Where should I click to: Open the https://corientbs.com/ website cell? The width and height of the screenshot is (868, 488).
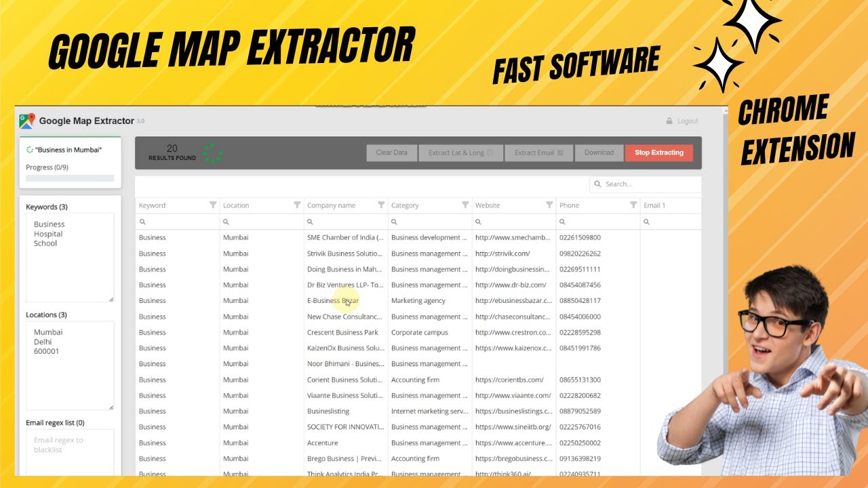pyautogui.click(x=514, y=380)
